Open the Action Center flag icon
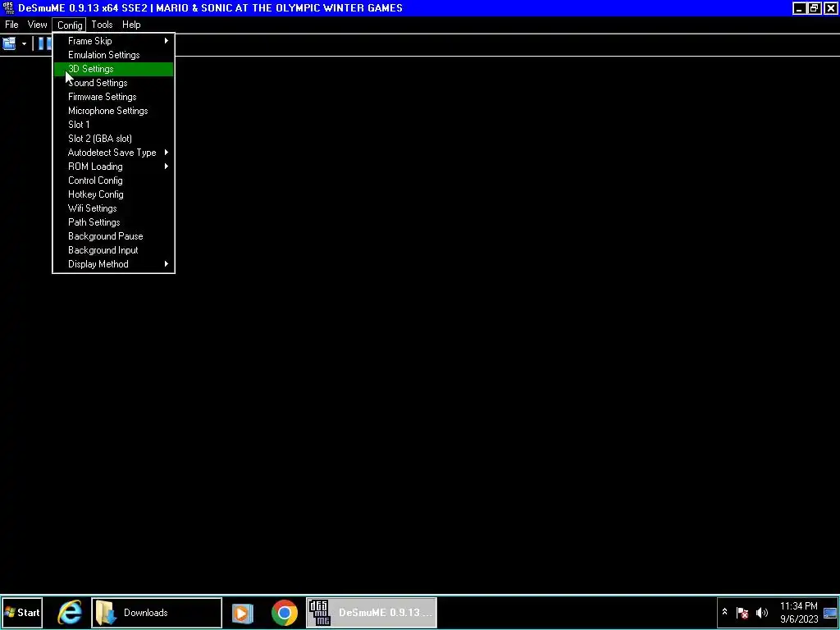The image size is (840, 630). 742,612
